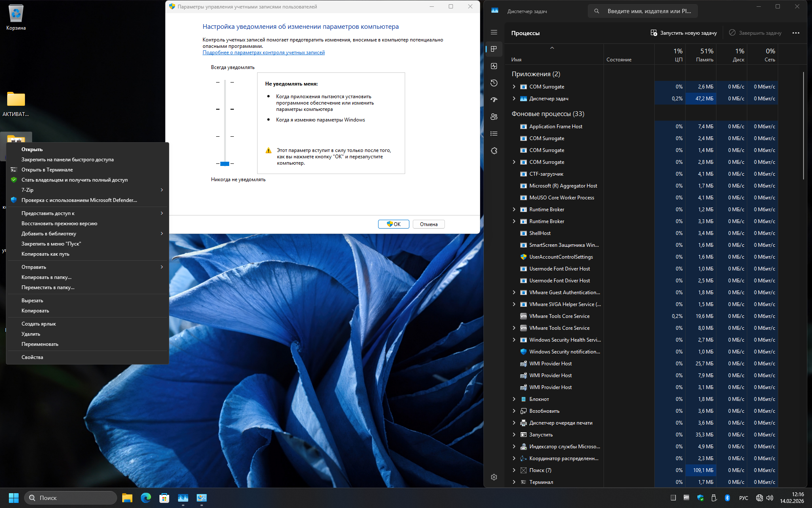Click the UAC notification level slider thumb

(x=225, y=163)
